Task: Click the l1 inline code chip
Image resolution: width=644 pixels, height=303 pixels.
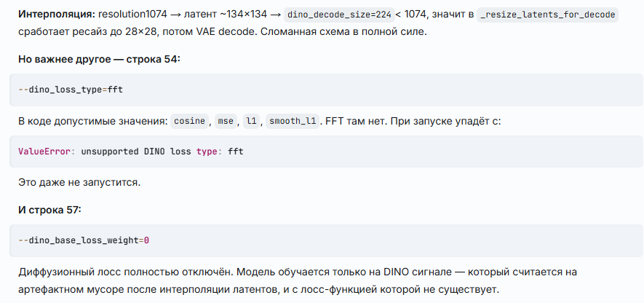Action: 251,122
